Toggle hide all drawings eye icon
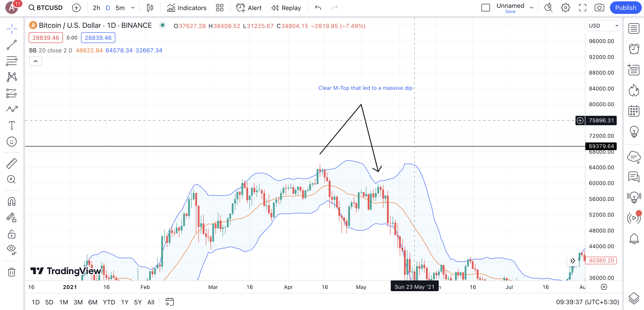The image size is (644, 310). (x=11, y=249)
